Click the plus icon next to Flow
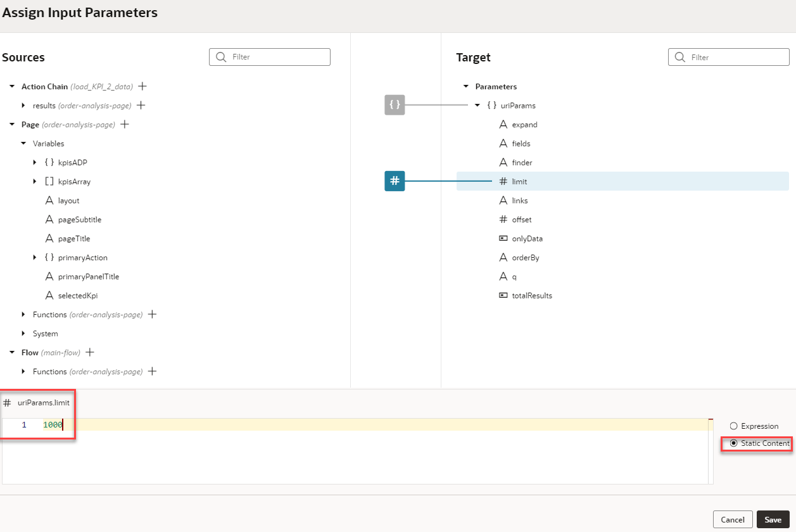The image size is (796, 532). 90,352
